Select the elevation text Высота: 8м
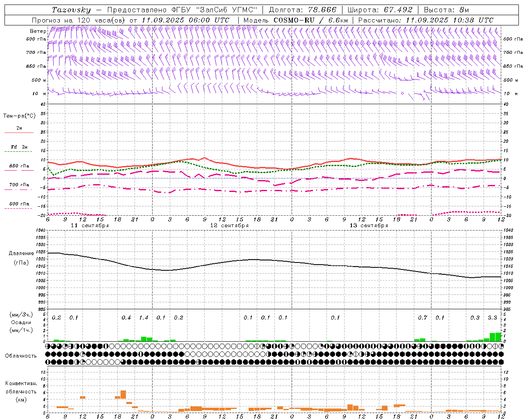The image size is (525, 420). 446,10
